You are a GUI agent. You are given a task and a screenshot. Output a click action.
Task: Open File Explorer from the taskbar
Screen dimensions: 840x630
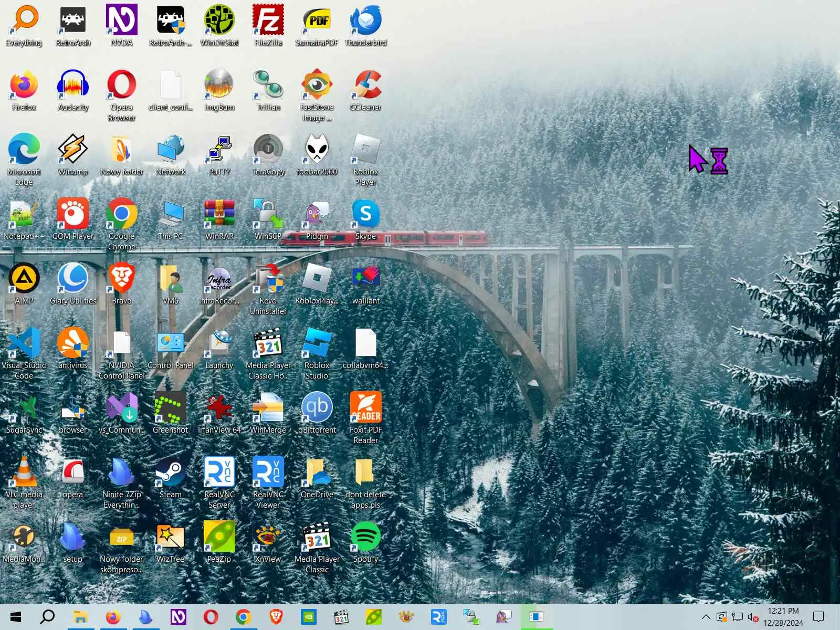80,617
